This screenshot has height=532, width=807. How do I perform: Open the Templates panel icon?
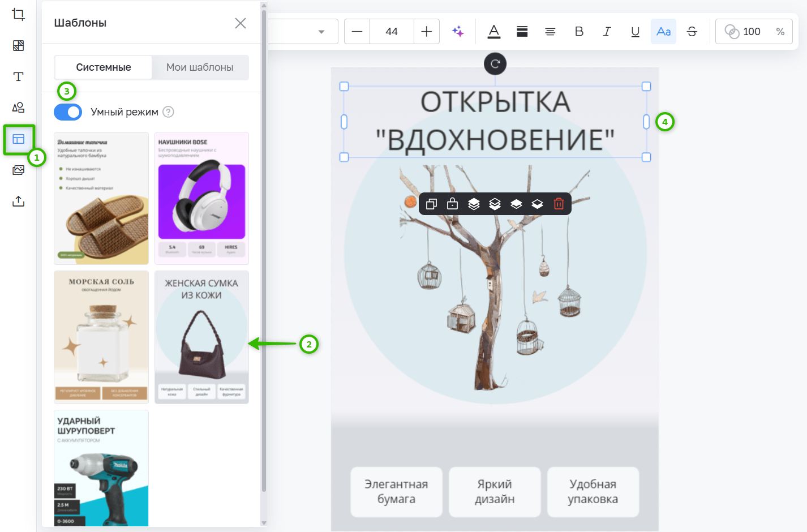[x=19, y=139]
